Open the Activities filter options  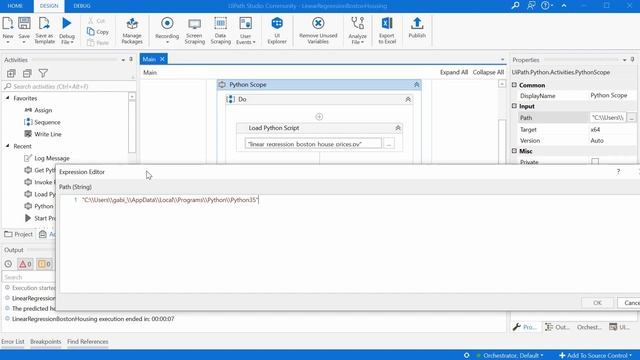(x=43, y=73)
